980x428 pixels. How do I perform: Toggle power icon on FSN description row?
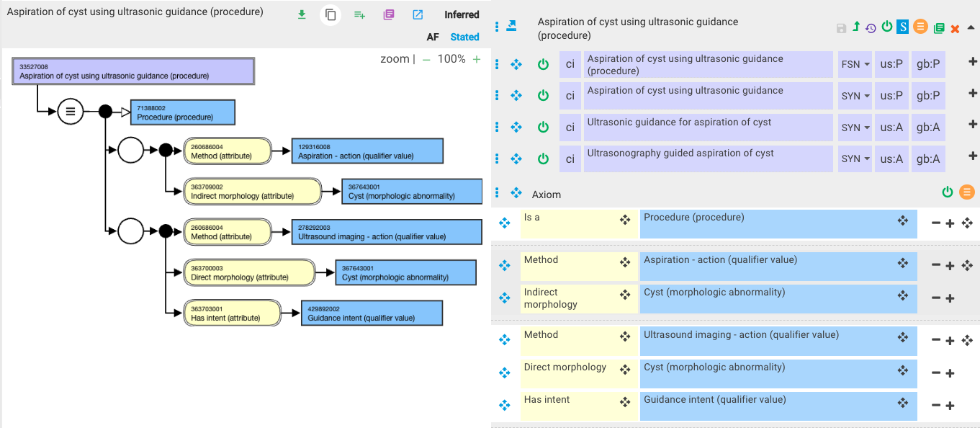coord(544,64)
